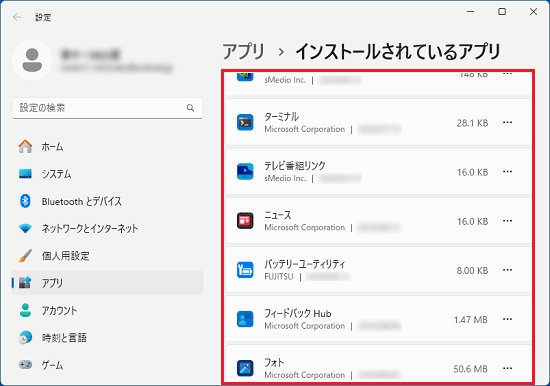Click the テレビ番組リンク app icon
The image size is (550, 386).
[245, 172]
